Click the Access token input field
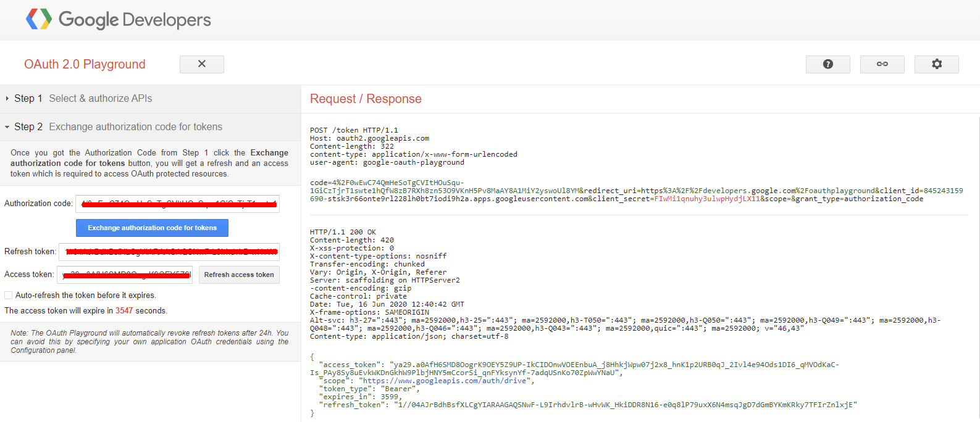980x422 pixels. tap(125, 275)
